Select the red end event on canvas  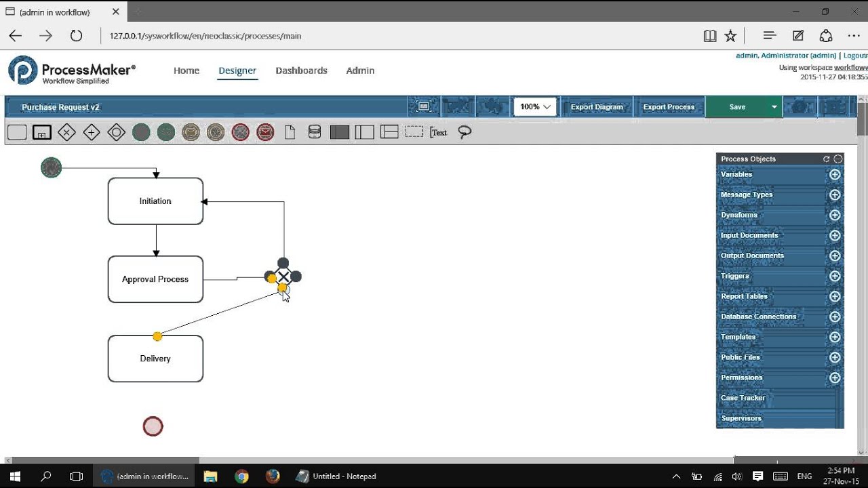[x=153, y=426]
